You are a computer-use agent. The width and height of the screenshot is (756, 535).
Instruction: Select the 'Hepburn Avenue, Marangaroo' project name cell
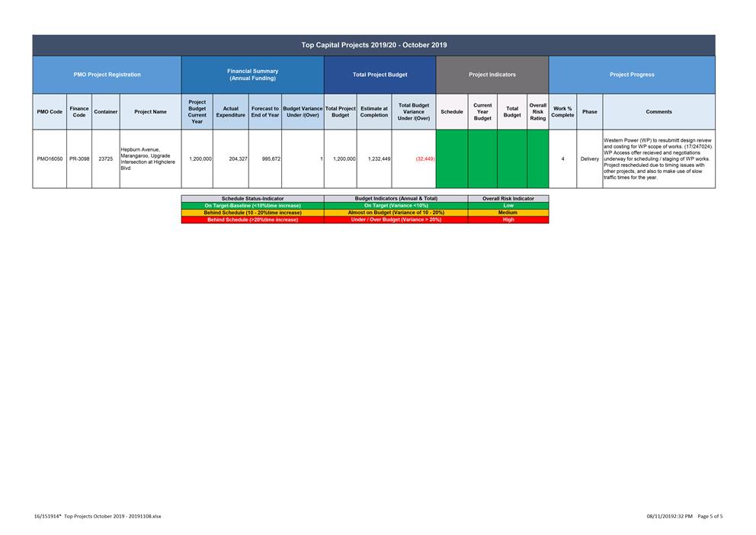click(150, 159)
